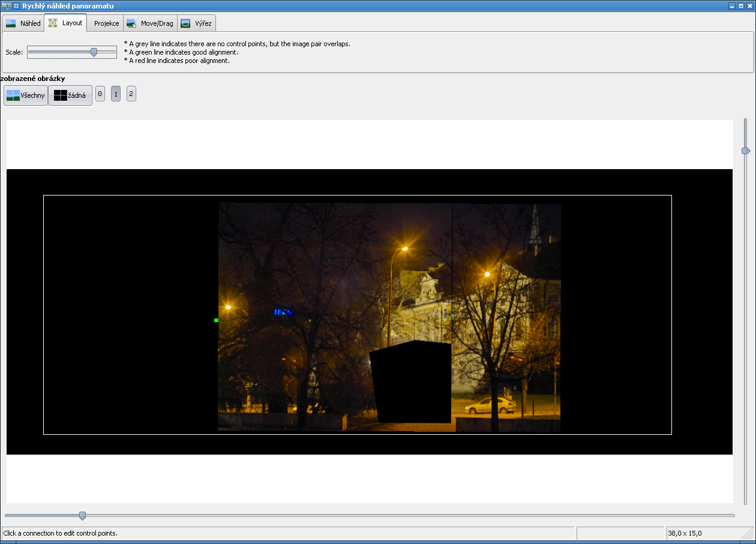
Task: Toggle visibility of image 0
Action: 100,94
